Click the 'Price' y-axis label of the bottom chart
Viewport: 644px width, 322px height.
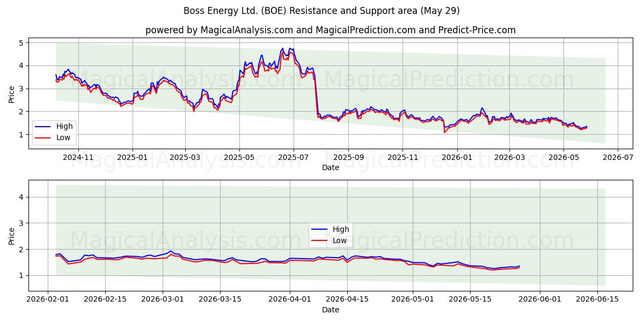point(12,236)
